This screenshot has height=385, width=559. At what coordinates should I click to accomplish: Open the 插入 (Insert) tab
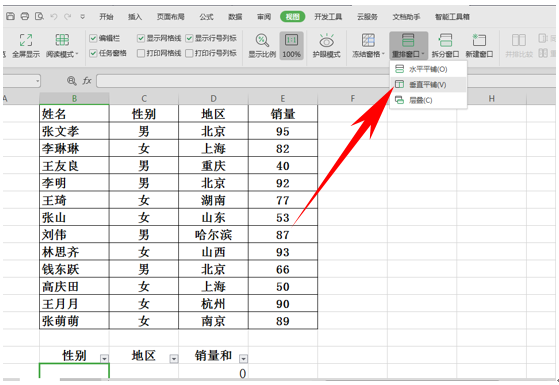tap(135, 17)
